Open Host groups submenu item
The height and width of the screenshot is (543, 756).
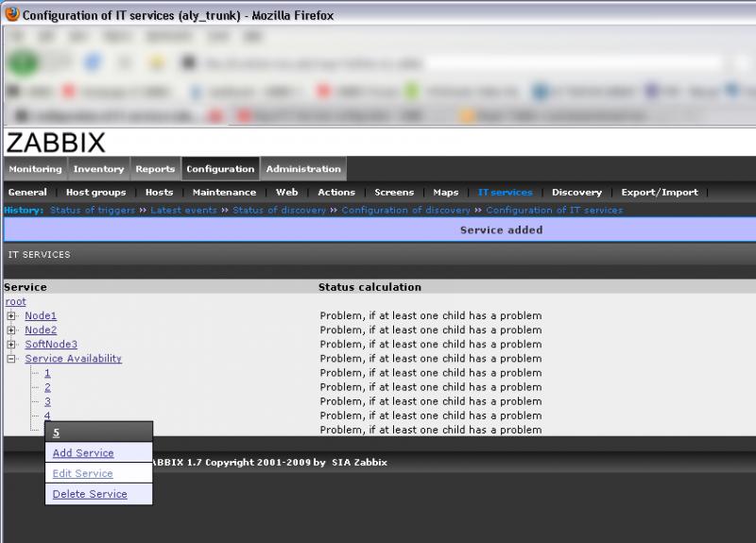pos(96,193)
